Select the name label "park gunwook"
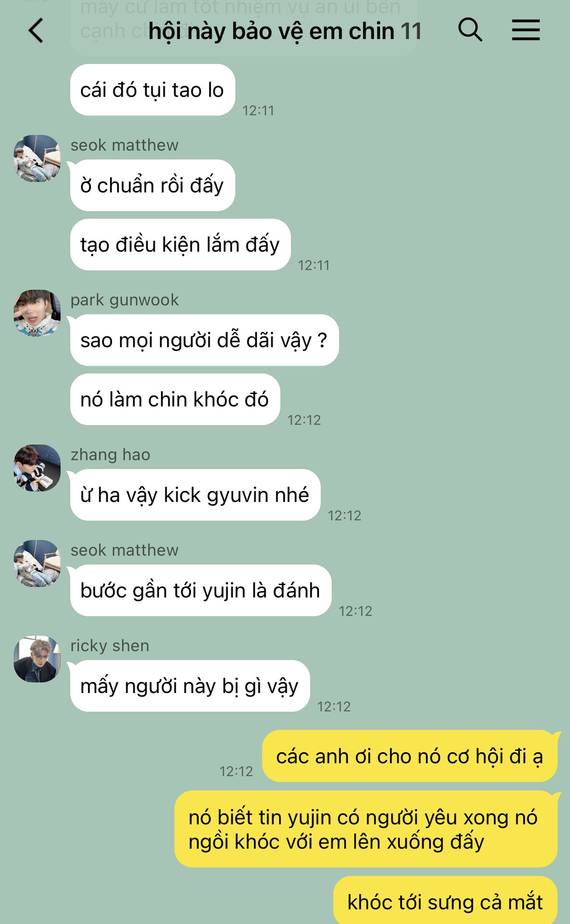 125,300
